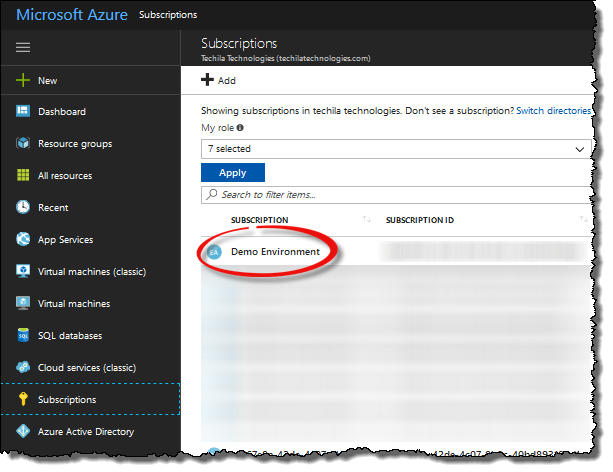Viewport: 613px width, 472px height.
Task: Click the App Services globe icon
Action: (23, 239)
